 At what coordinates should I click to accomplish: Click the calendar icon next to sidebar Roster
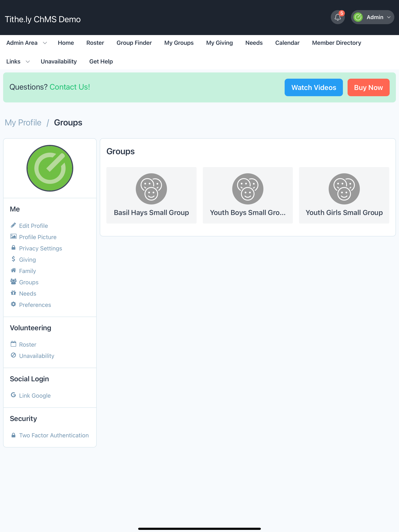(x=13, y=344)
